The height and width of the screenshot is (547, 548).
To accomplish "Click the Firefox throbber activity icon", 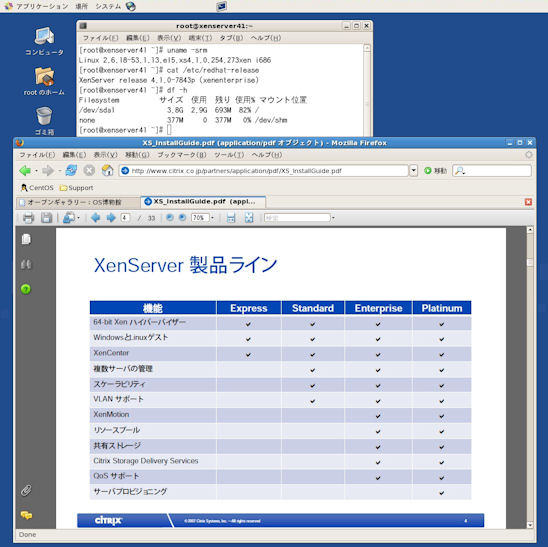I will (529, 154).
